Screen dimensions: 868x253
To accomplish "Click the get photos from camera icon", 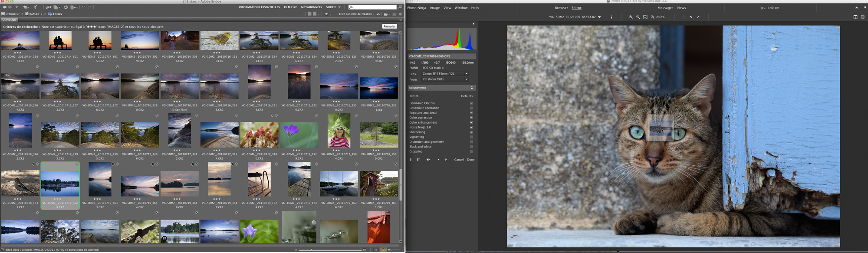I will point(48,7).
